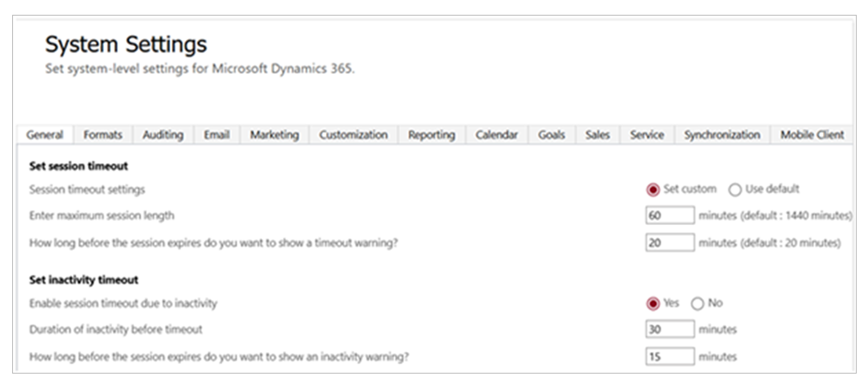Open the Synchronization tab
The image size is (868, 391).
tap(721, 135)
